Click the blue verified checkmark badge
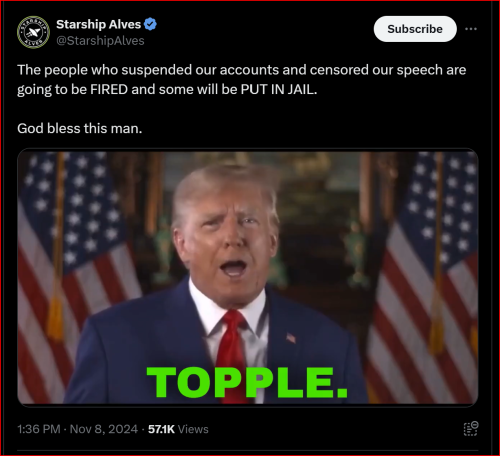The height and width of the screenshot is (456, 500). tap(150, 24)
